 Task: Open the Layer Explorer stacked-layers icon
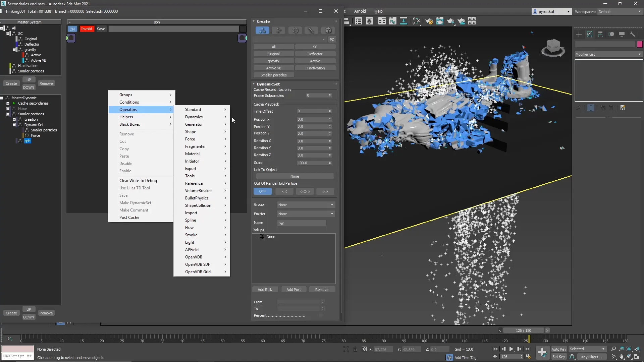click(369, 21)
